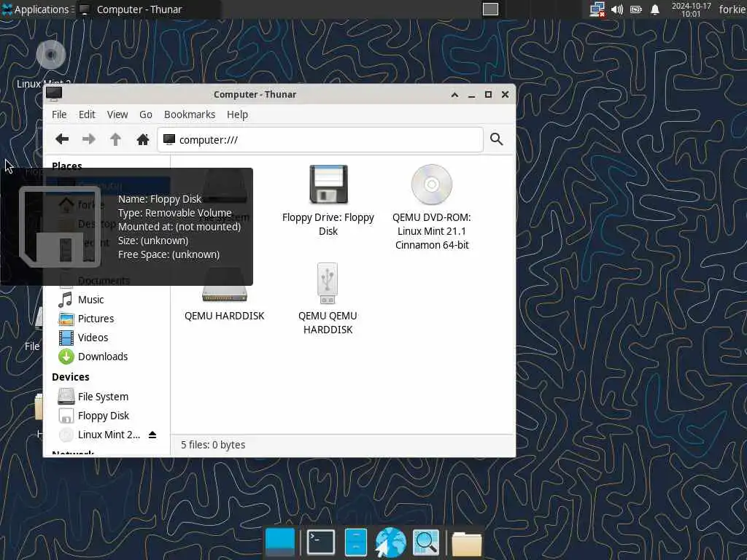Open Application Finder magnifier in dock
Screen dimensions: 747x560
pyautogui.click(x=425, y=542)
